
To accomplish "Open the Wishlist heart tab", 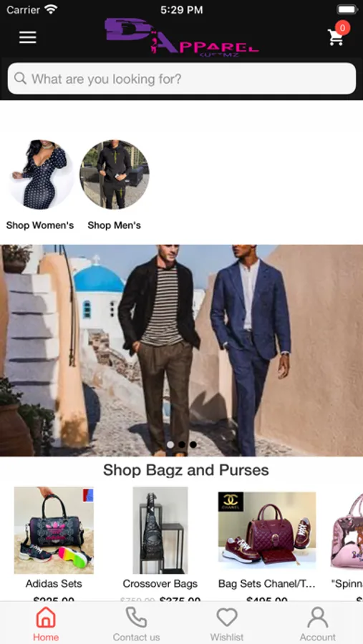I will click(x=227, y=624).
